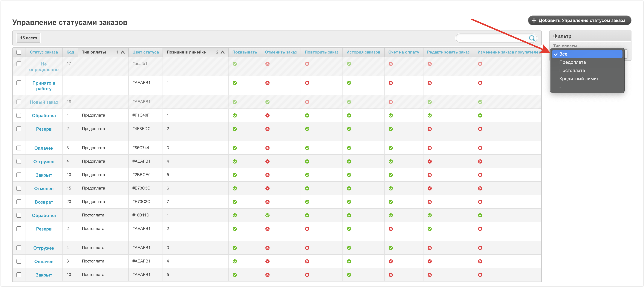Choose Предоплата in the filter dropdown
The image size is (644, 287).
click(572, 62)
